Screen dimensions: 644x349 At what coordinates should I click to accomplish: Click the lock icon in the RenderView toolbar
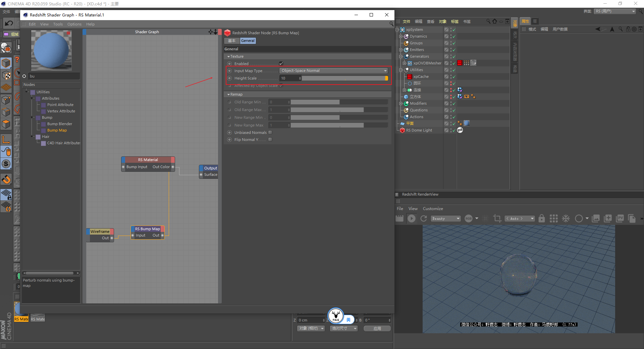click(542, 218)
